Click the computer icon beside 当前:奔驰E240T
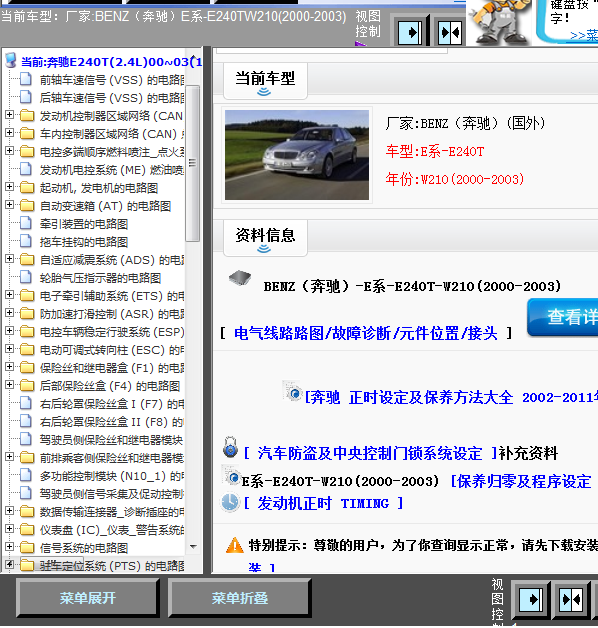The image size is (598, 628). coord(11,60)
